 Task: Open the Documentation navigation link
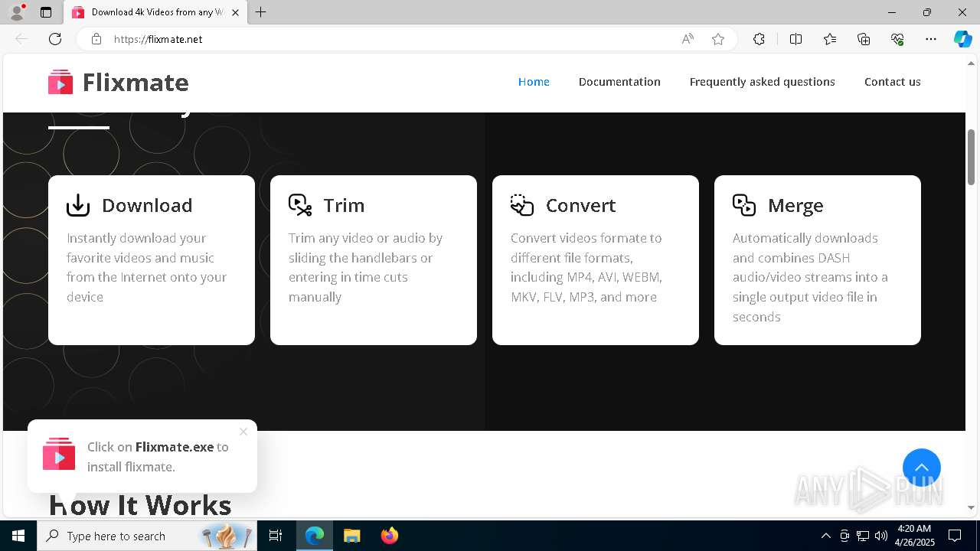[x=619, y=82]
